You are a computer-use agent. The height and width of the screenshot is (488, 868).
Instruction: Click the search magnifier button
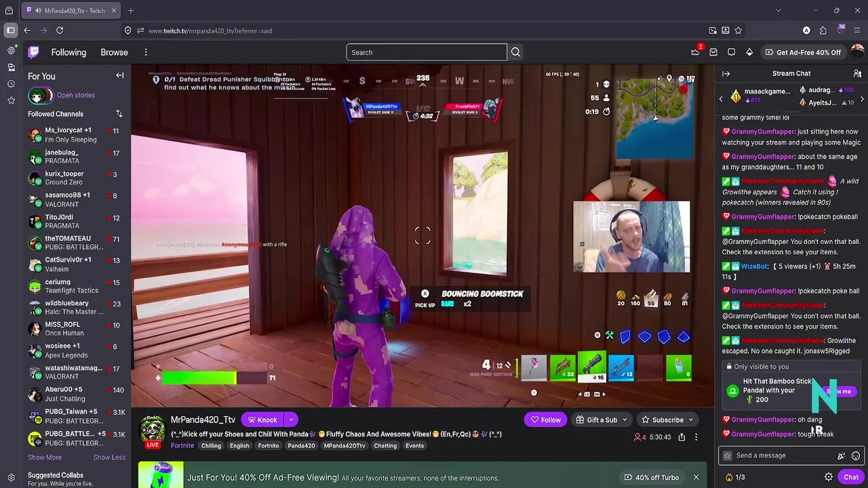[515, 52]
